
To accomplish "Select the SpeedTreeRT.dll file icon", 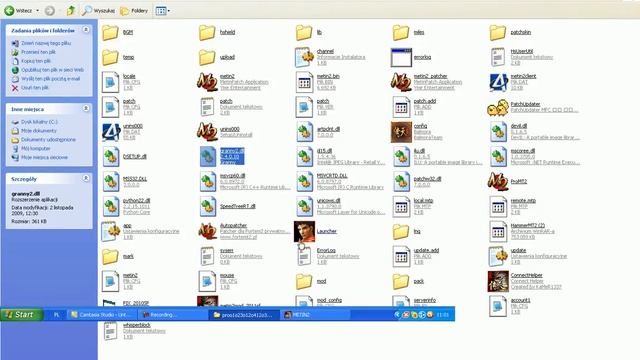I will point(207,207).
